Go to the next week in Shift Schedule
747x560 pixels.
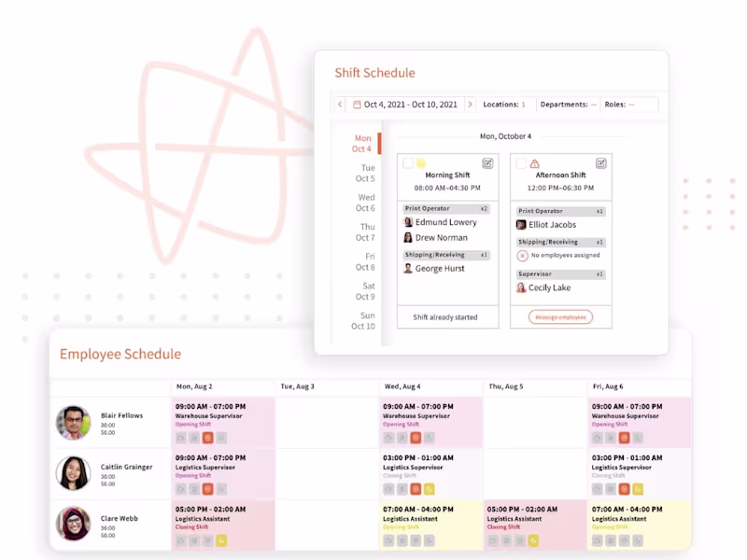tap(470, 105)
